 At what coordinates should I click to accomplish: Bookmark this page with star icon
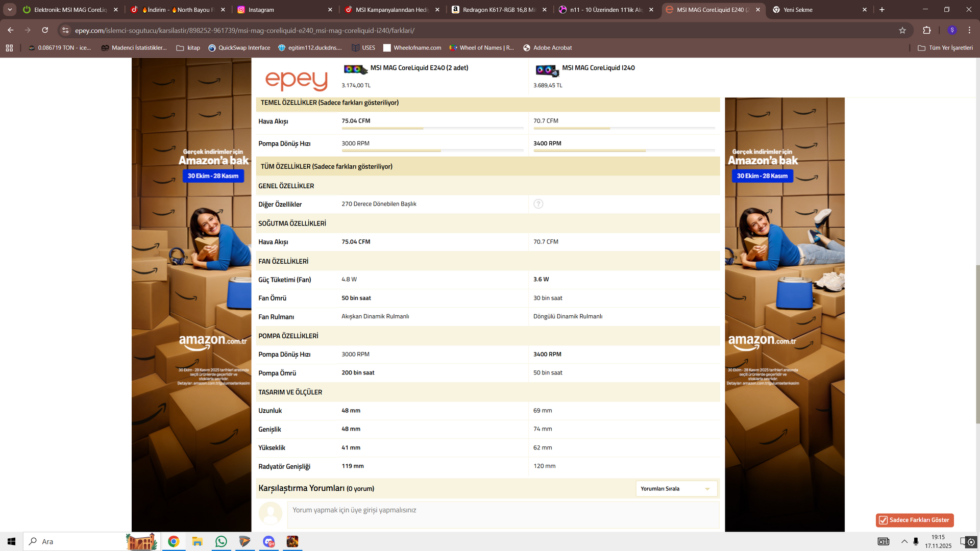902,31
